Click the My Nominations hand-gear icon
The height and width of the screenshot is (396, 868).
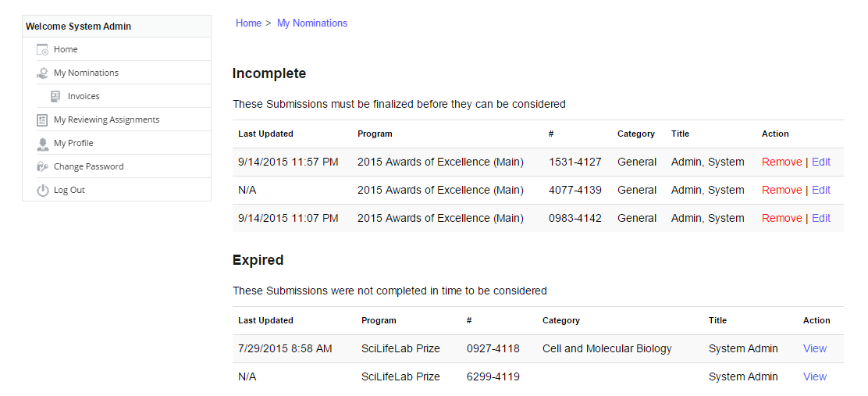42,73
